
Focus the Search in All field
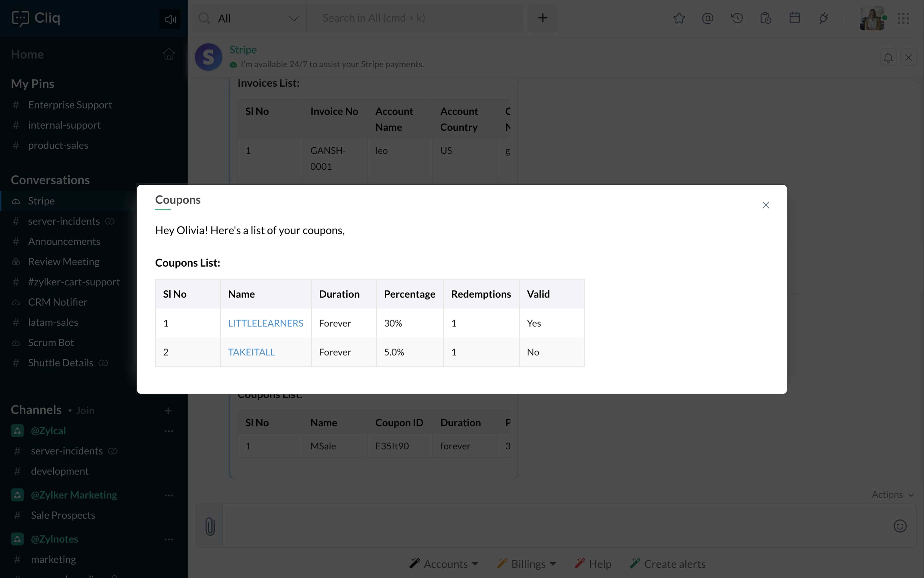coord(415,18)
